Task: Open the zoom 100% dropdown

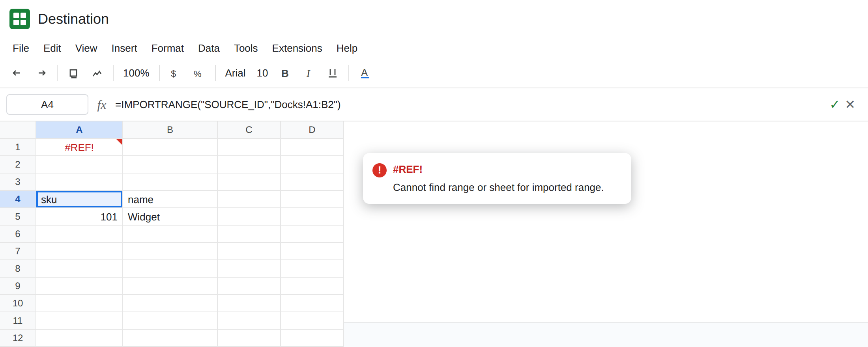Action: tap(136, 73)
